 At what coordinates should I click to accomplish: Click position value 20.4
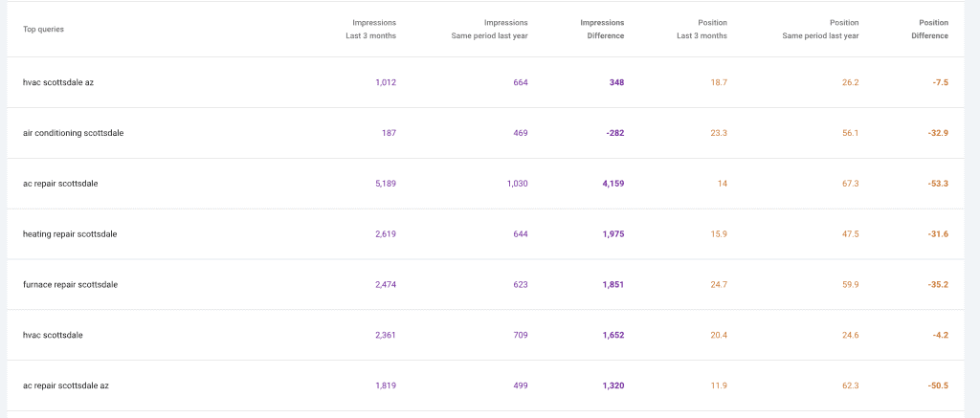[x=719, y=335]
